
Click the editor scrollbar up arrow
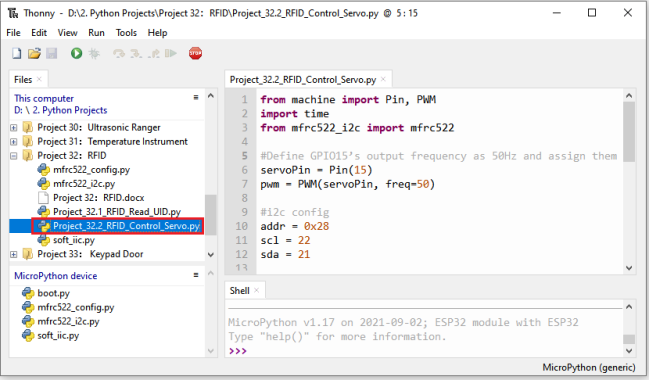[629, 96]
